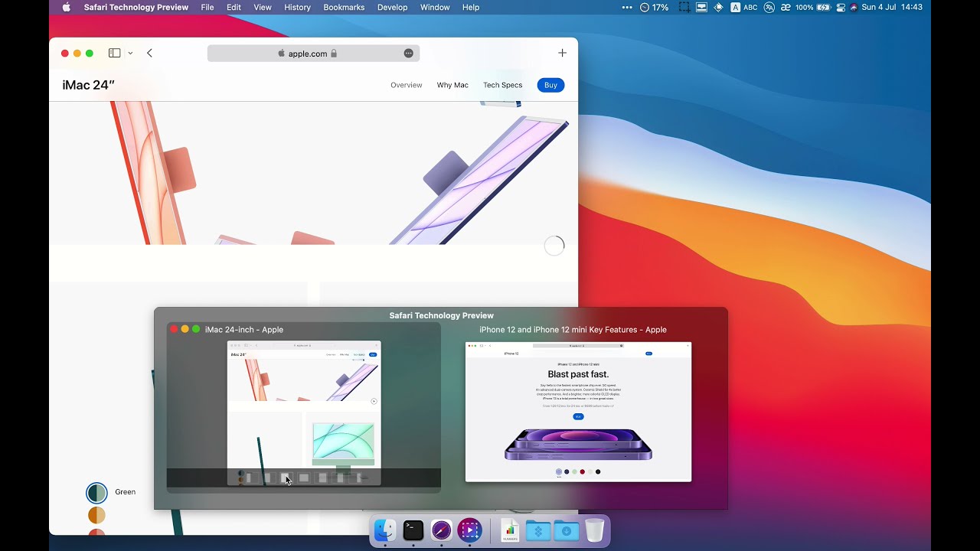The image size is (980, 551).
Task: Open the screen recorder app in the Dock
Action: pyautogui.click(x=469, y=530)
